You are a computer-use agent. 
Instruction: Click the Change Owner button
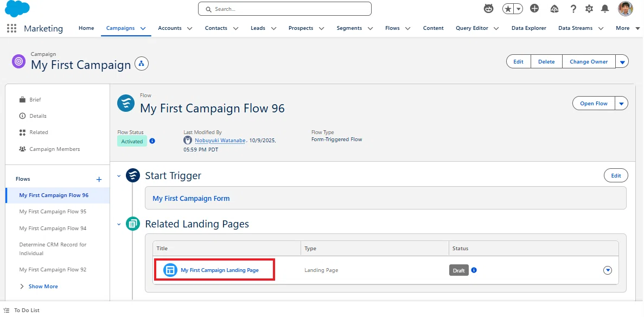(589, 62)
